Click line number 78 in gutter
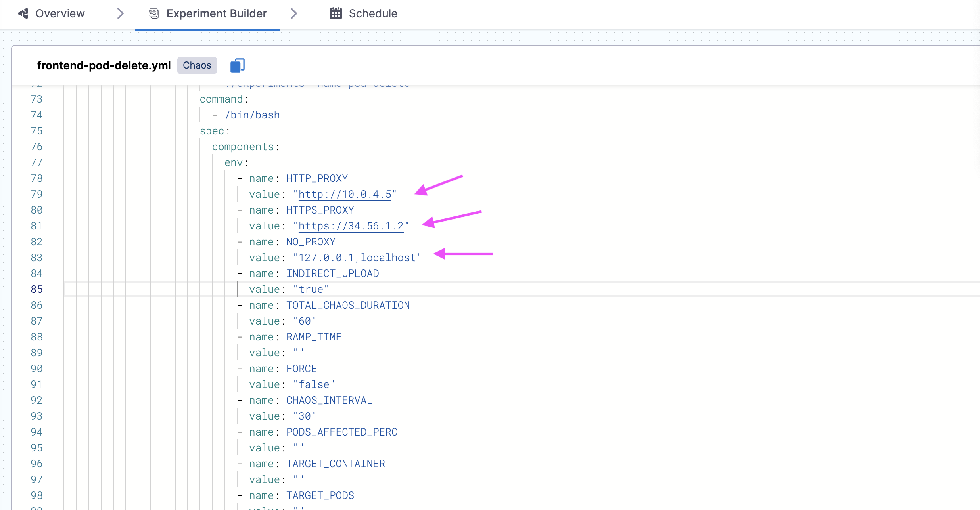 (36, 178)
